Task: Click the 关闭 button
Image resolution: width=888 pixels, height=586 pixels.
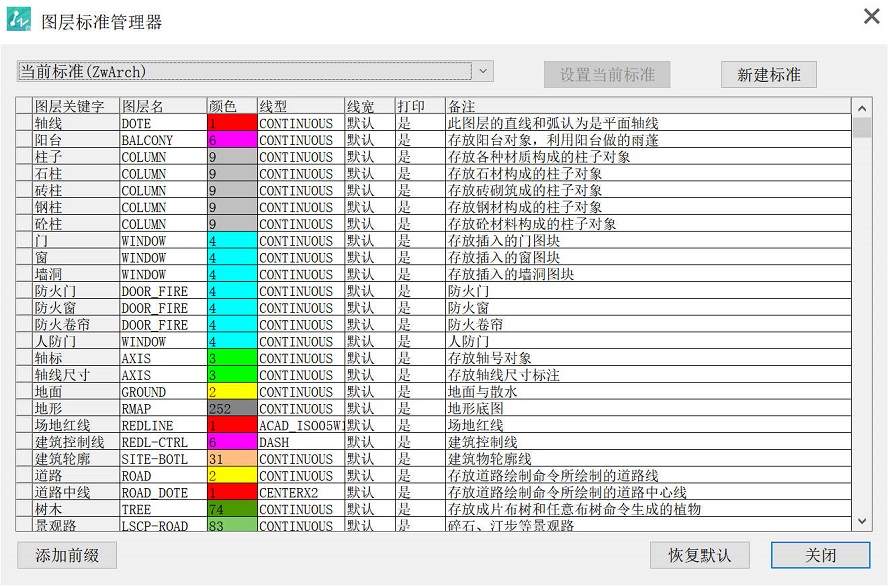Action: tap(820, 555)
